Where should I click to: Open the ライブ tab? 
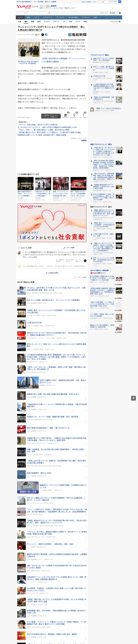pyautogui.click(x=37, y=17)
